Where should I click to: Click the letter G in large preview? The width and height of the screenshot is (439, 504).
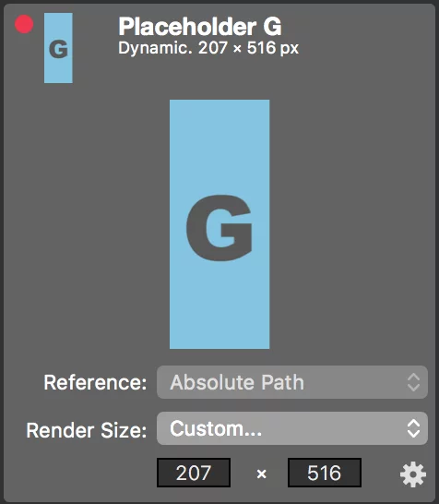click(219, 227)
